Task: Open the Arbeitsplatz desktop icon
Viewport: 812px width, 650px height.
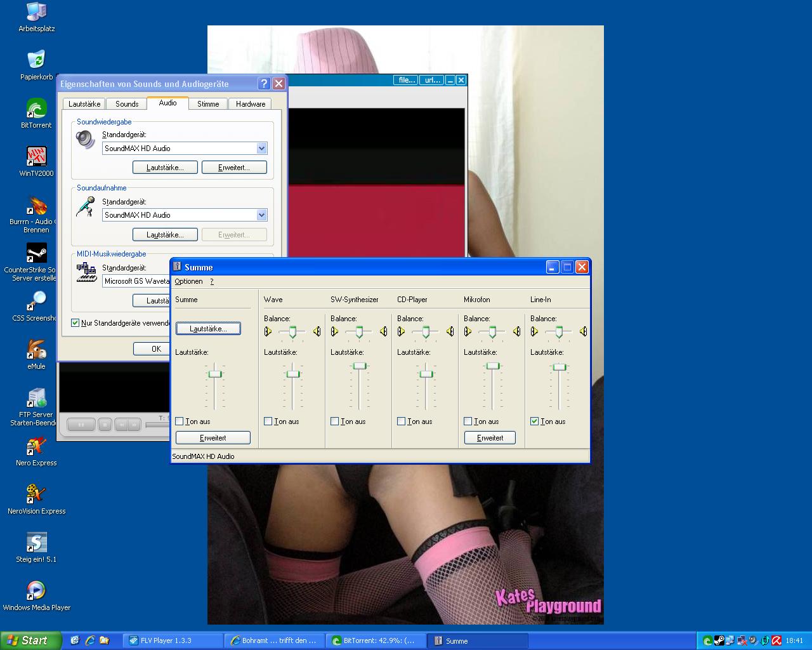Action: tap(36, 13)
